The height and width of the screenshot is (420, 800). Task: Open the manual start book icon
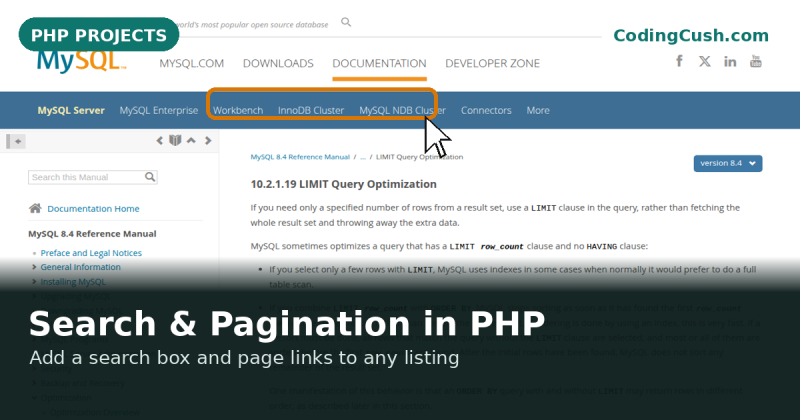pos(175,140)
